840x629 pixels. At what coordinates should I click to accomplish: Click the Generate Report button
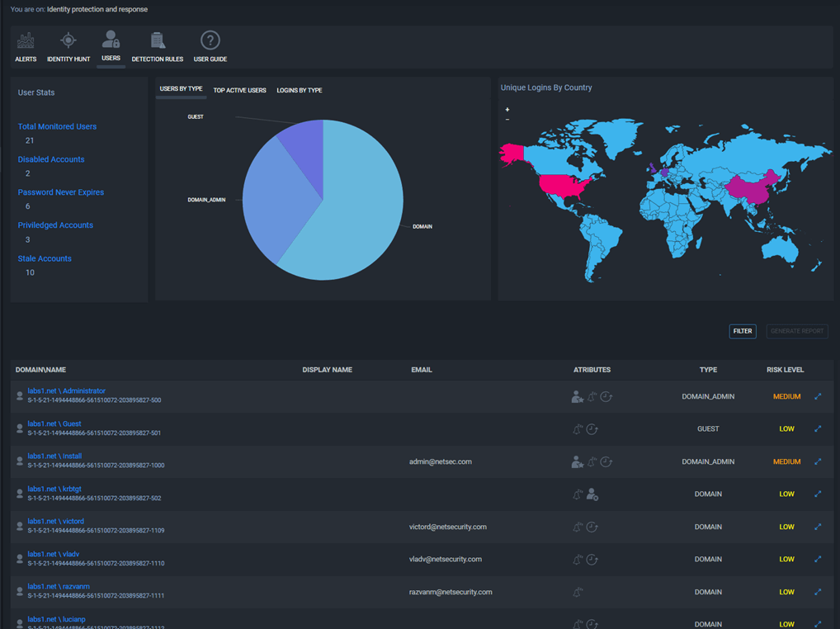pos(797,331)
